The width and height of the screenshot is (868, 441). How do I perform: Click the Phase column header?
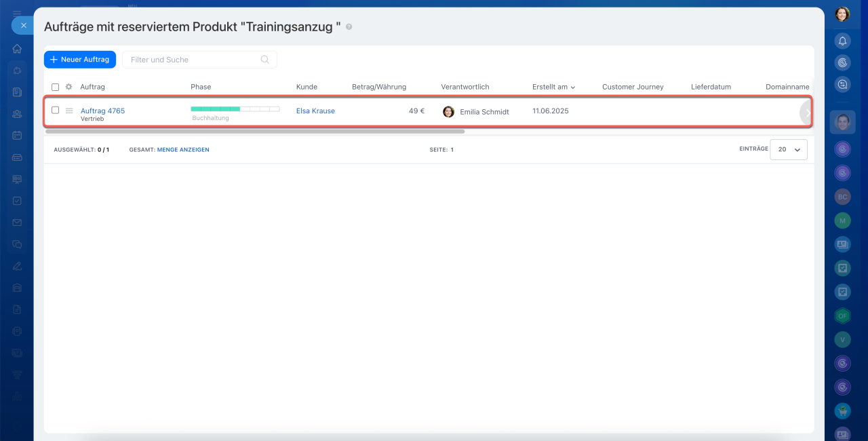201,87
